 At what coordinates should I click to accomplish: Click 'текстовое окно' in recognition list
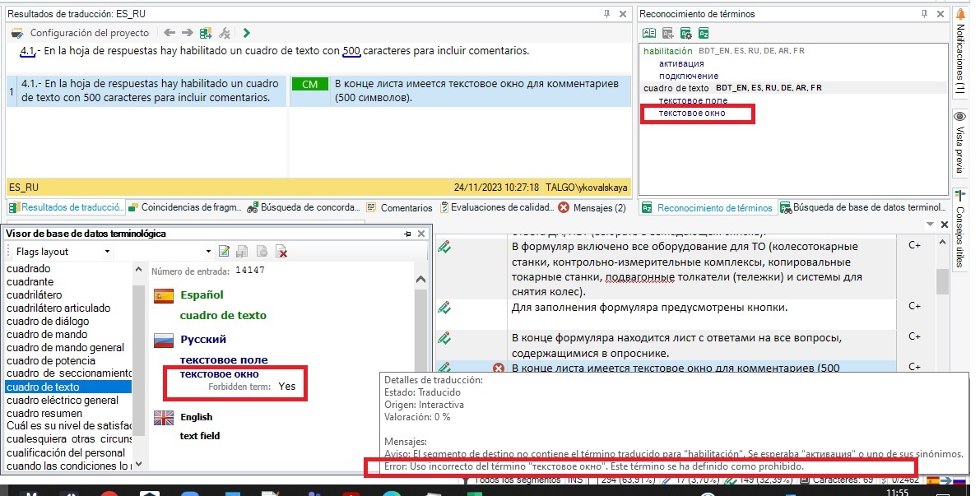pos(692,113)
